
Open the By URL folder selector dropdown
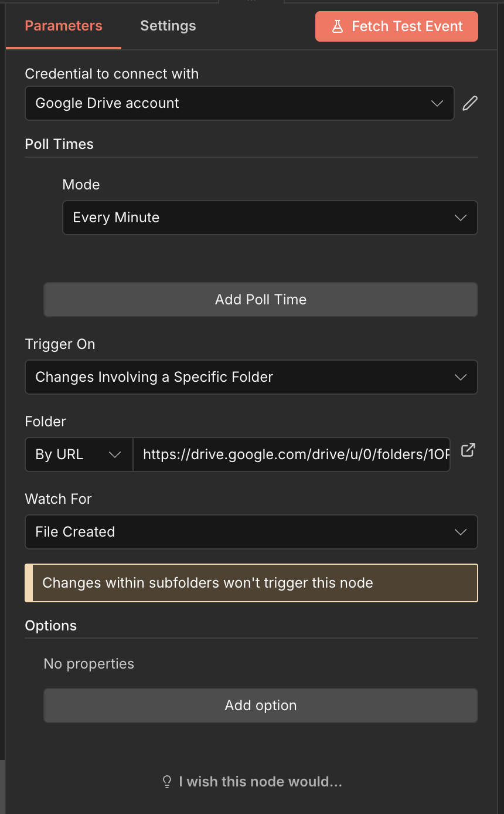[x=79, y=455]
